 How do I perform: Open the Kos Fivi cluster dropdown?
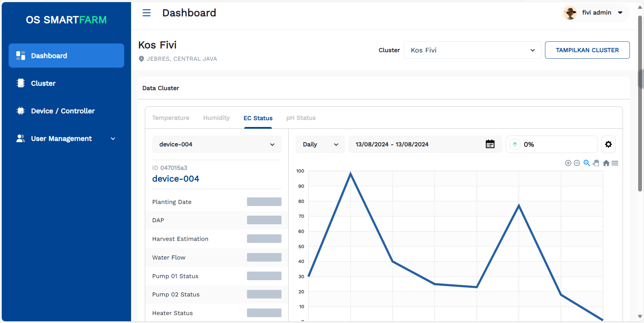(x=472, y=50)
